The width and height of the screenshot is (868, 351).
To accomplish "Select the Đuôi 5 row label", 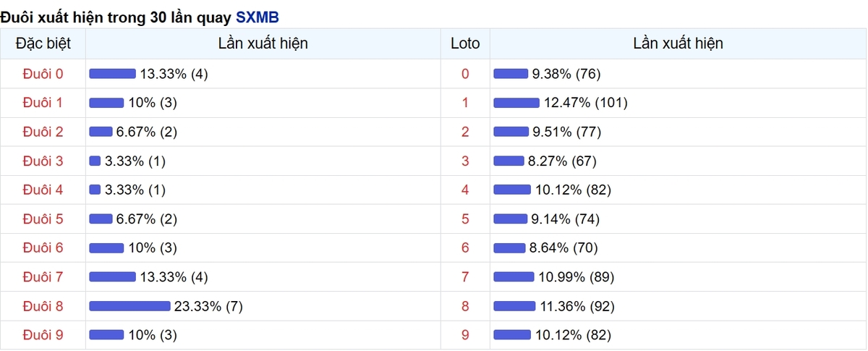I will click(43, 219).
